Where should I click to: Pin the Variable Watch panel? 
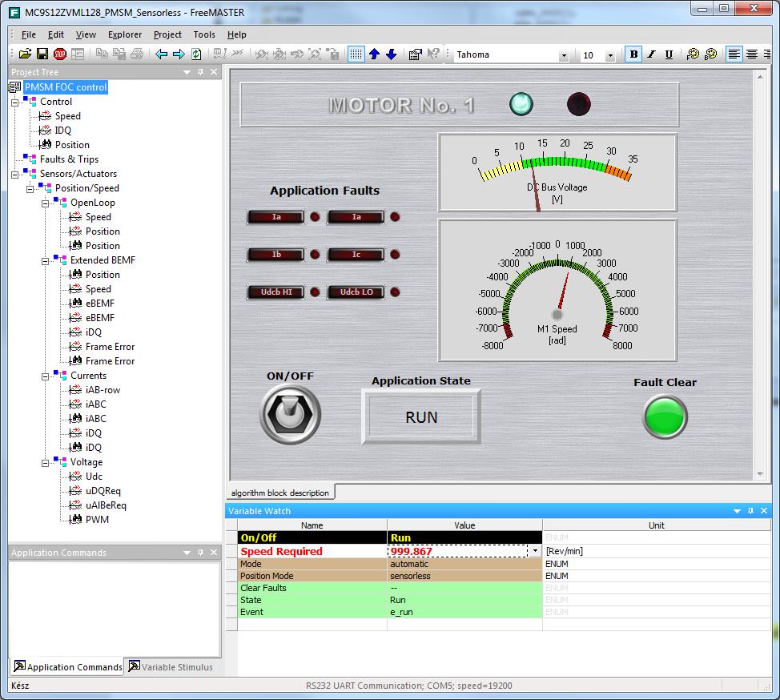coord(750,511)
